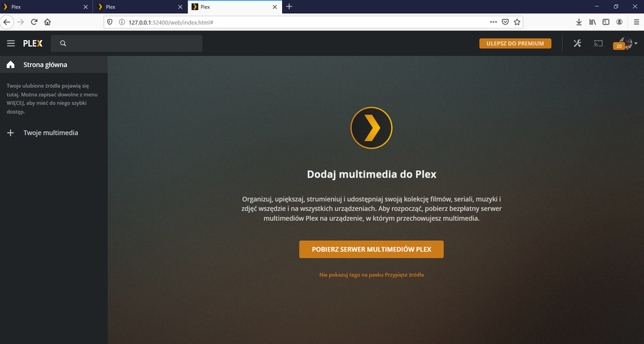The height and width of the screenshot is (344, 644).
Task: Bookmark this page with the star icon
Action: point(517,22)
